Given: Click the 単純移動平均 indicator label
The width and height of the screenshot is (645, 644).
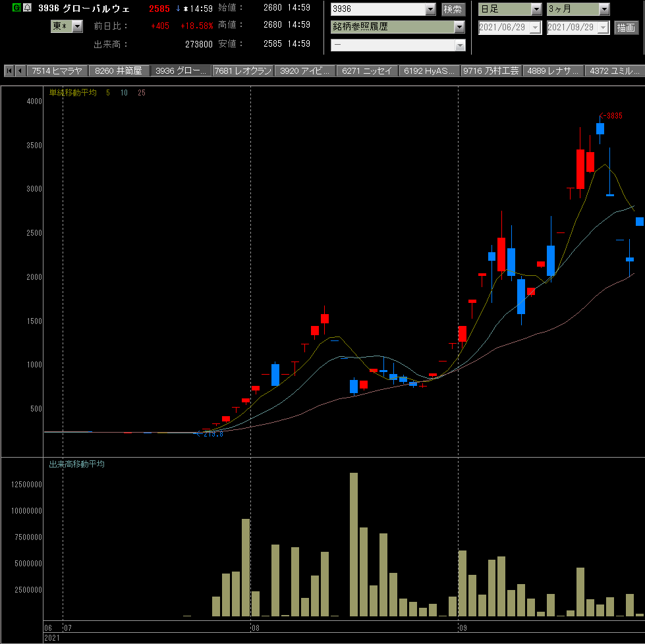Looking at the screenshot, I should 73,93.
